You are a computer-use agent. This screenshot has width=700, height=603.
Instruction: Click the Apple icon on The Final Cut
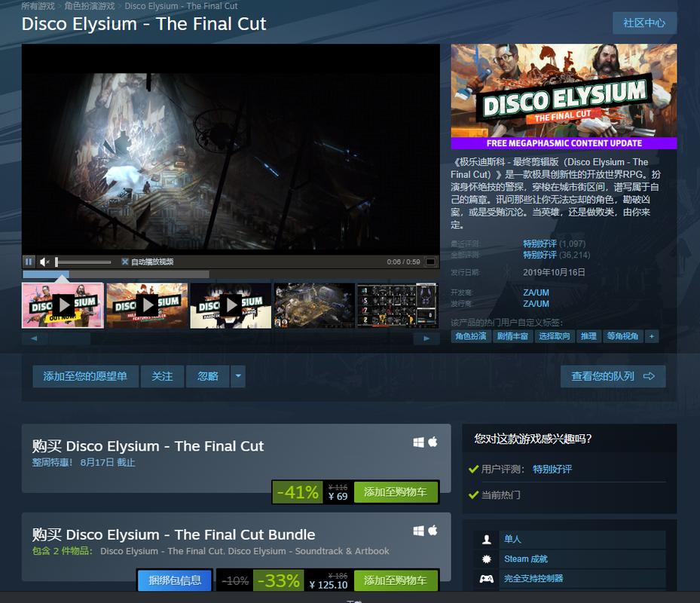(x=433, y=442)
